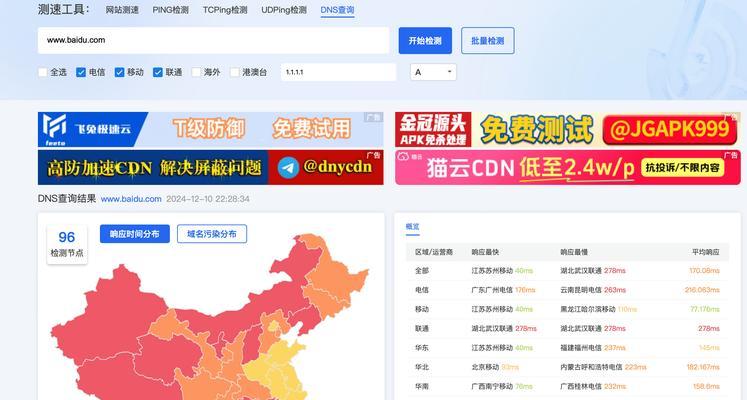Click 云南昆明电信 263ms slowest cell
This screenshot has width=747, height=400.
pyautogui.click(x=593, y=290)
